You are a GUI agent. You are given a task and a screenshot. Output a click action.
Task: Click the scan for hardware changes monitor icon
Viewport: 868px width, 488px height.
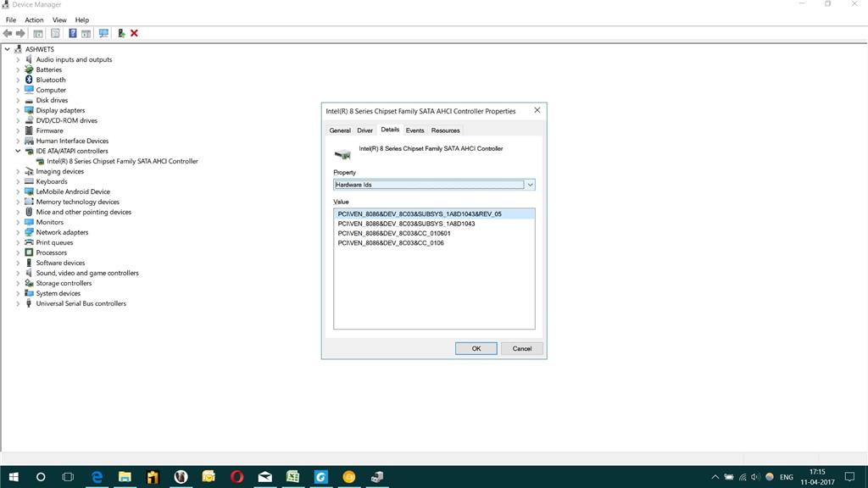[103, 33]
